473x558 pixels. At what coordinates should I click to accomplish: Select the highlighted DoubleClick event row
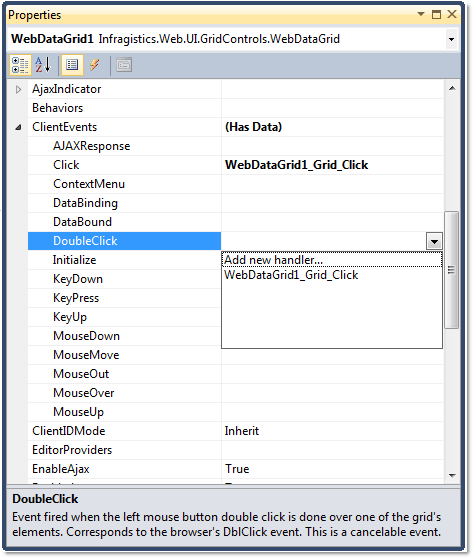[x=124, y=241]
